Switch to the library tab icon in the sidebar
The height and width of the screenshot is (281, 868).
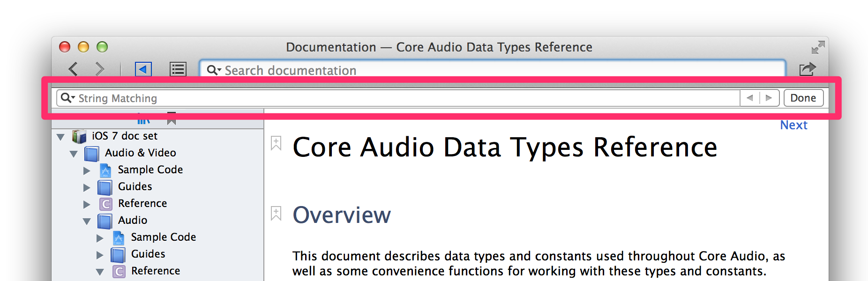click(x=143, y=119)
